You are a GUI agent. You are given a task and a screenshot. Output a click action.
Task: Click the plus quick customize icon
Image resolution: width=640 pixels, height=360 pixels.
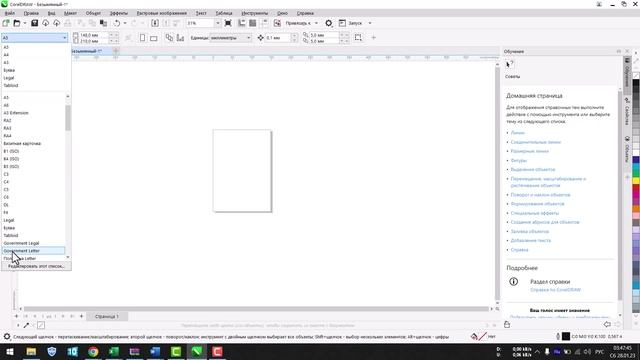373,38
